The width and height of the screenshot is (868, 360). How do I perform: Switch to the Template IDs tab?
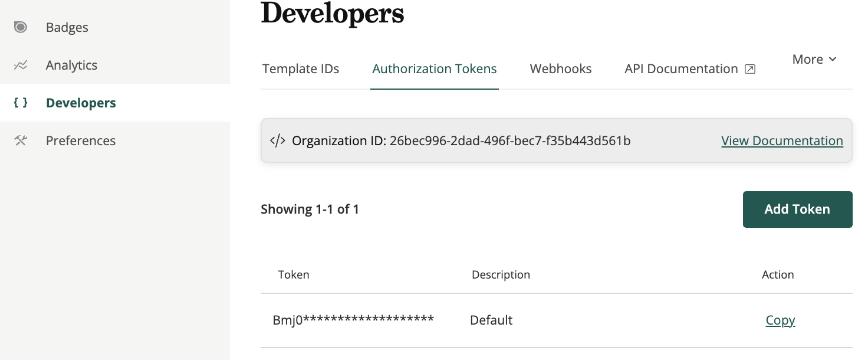tap(301, 69)
